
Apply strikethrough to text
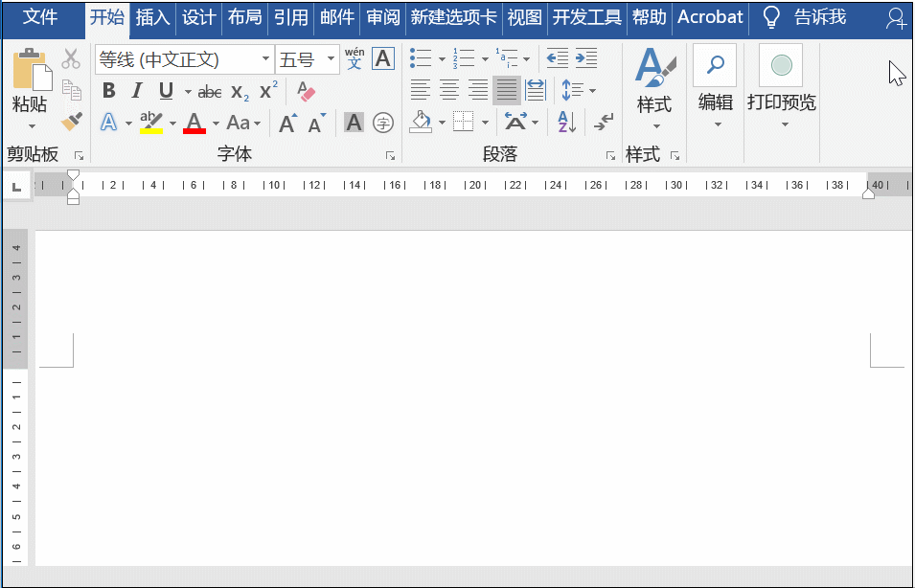coord(210,91)
